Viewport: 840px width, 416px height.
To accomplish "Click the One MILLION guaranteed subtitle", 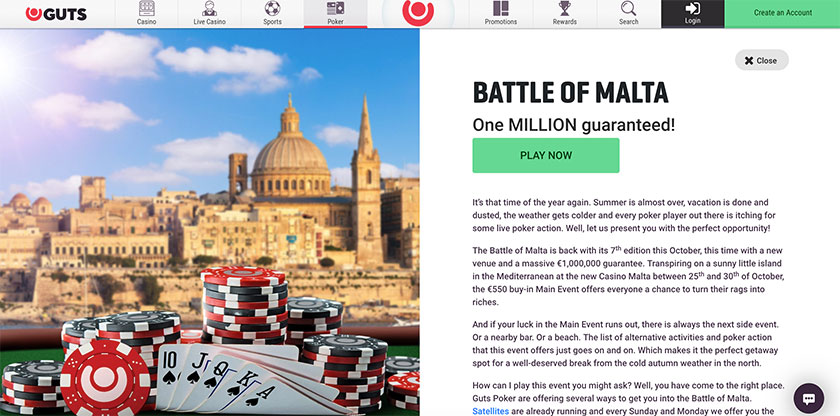I will coord(574,125).
